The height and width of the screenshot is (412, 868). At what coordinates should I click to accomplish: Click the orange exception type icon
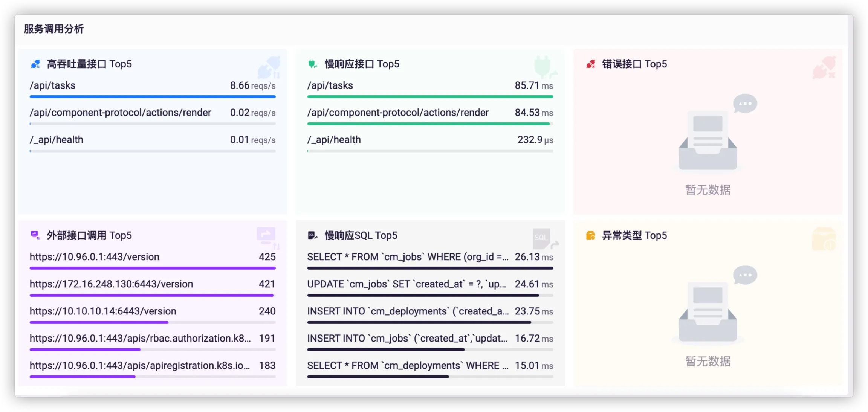(590, 236)
